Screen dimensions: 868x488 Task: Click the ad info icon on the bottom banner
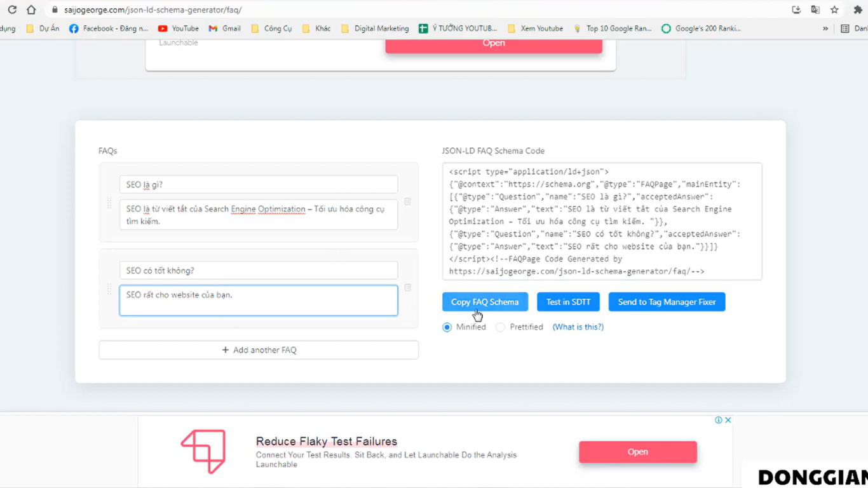click(719, 420)
